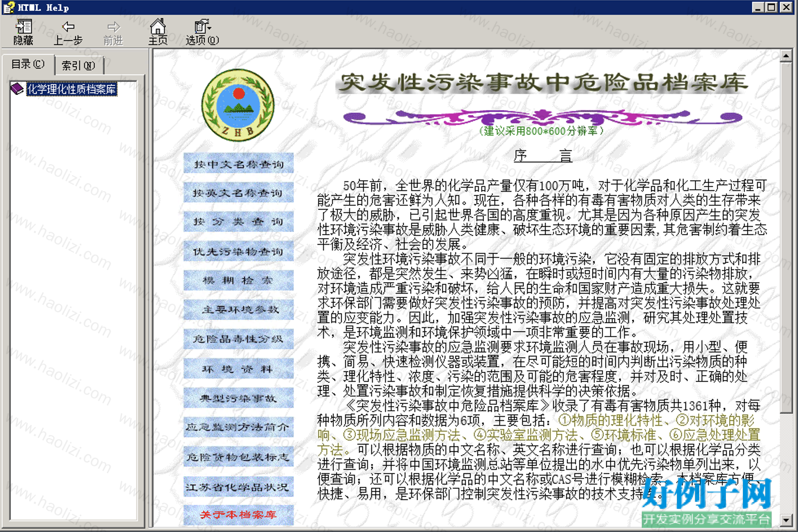Viewport: 798px width, 532px height.
Task: Minimize the HTML Help window
Action: coord(758,7)
